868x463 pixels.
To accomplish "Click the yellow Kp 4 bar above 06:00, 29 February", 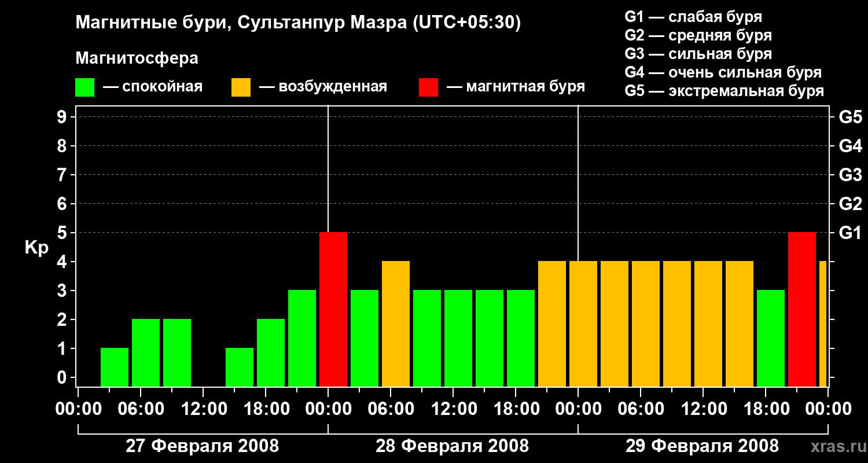I will point(646,324).
